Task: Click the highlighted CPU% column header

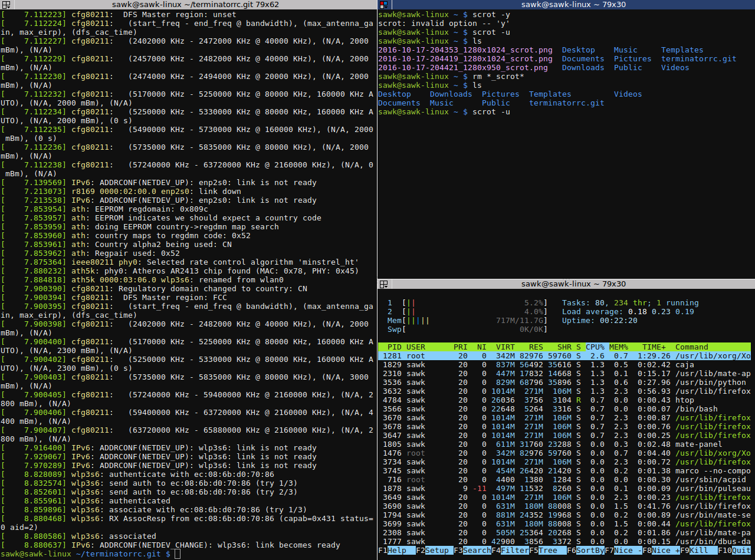Action: [x=595, y=347]
